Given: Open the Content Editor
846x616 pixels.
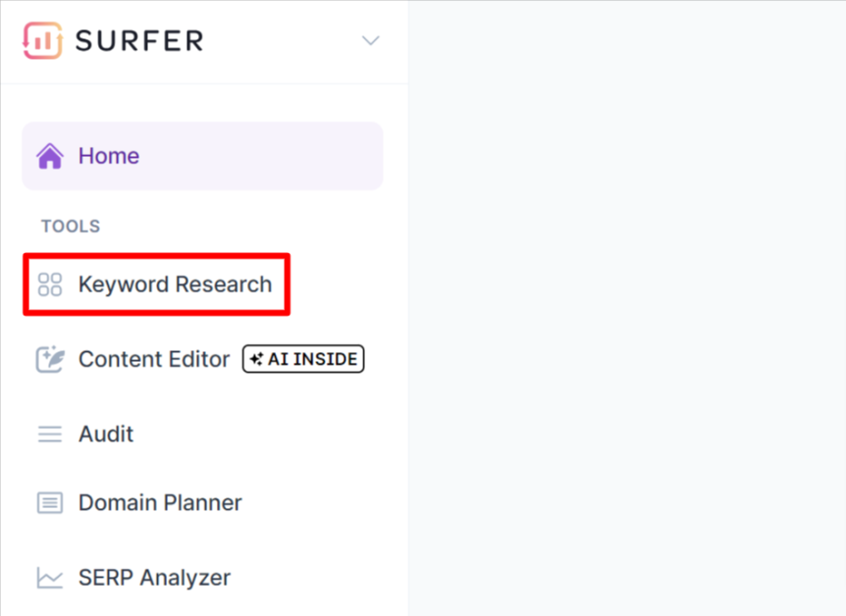Looking at the screenshot, I should pyautogui.click(x=153, y=358).
